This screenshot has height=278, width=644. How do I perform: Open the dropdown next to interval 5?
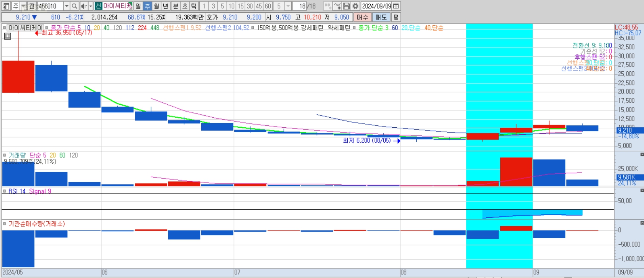coord(288,6)
